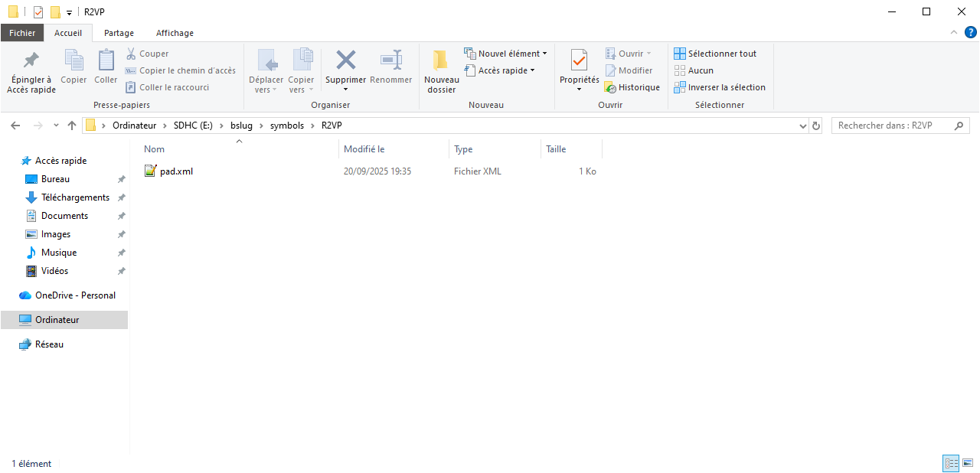
Task: Collapse the ribbon with the chevron
Action: (x=954, y=33)
